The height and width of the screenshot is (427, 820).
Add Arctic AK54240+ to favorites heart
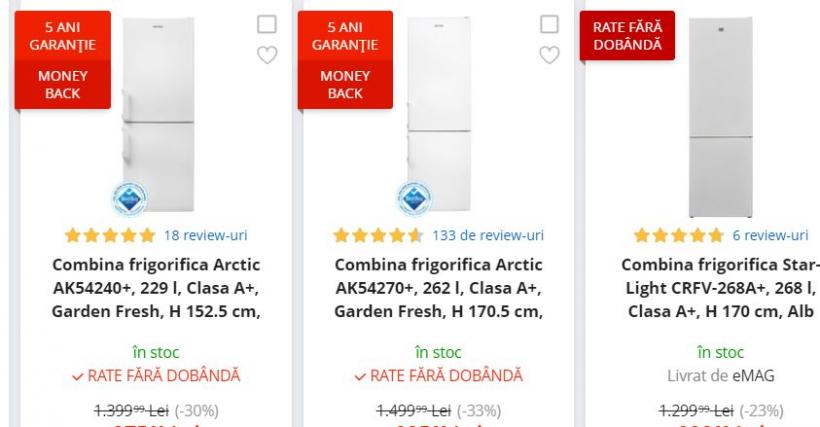click(x=267, y=55)
